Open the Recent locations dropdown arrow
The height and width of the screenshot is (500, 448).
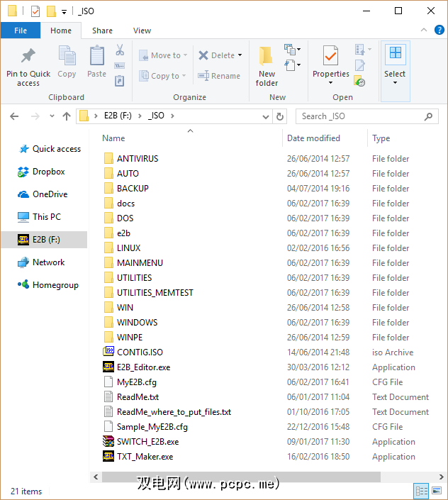click(52, 116)
